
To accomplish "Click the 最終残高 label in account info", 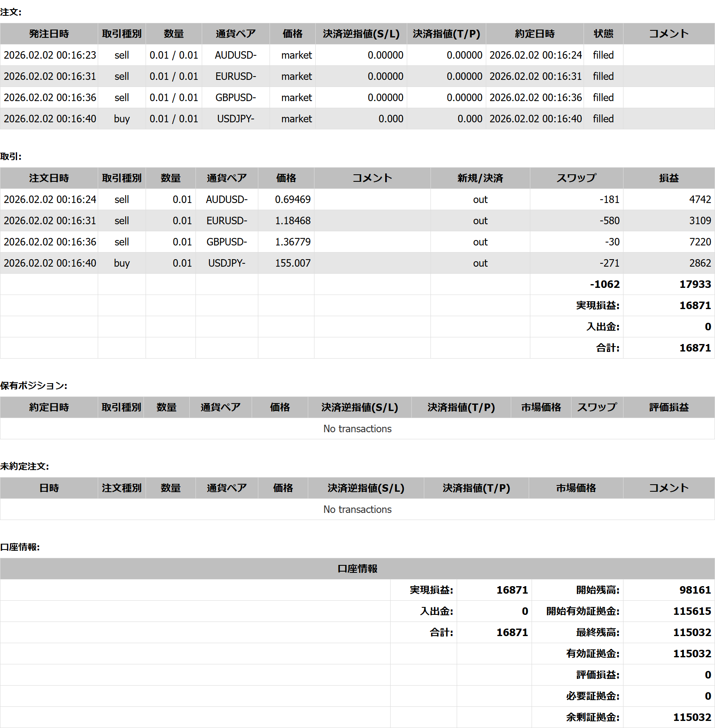I will click(x=597, y=632).
